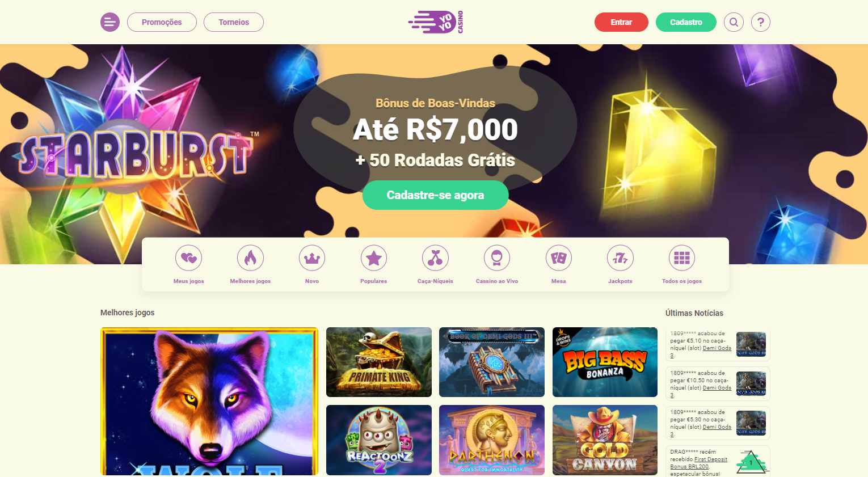Select the Mesa cards icon
The width and height of the screenshot is (868, 477).
559,258
